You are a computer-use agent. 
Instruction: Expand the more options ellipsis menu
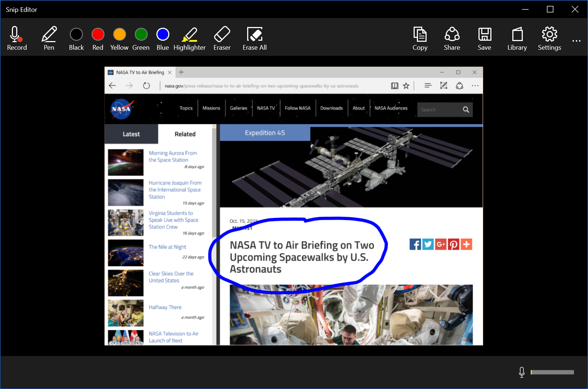(x=576, y=41)
